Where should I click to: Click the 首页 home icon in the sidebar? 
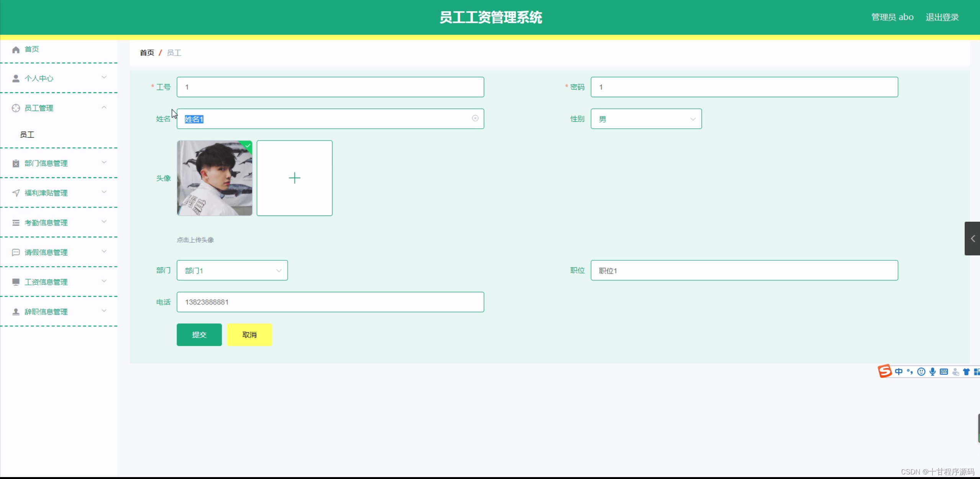click(x=15, y=49)
